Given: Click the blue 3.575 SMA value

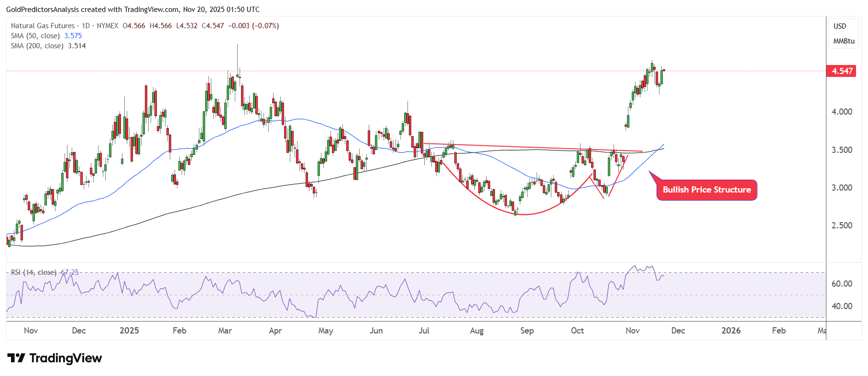Looking at the screenshot, I should coord(73,36).
